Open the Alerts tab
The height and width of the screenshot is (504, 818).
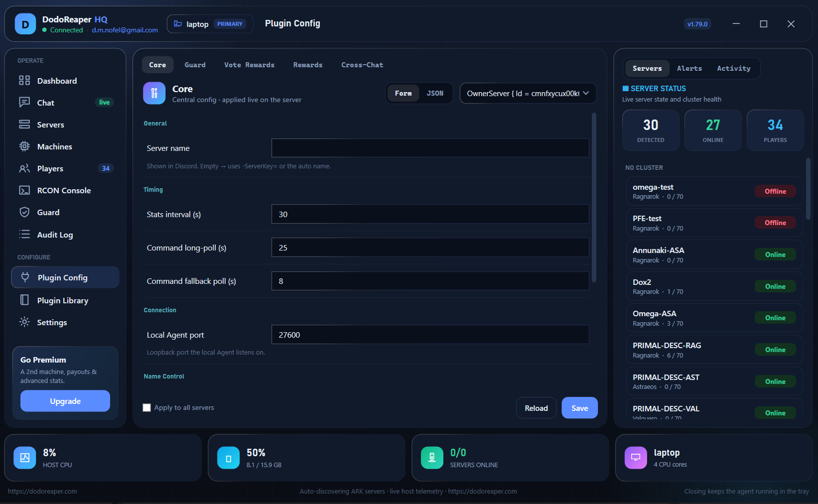click(689, 68)
